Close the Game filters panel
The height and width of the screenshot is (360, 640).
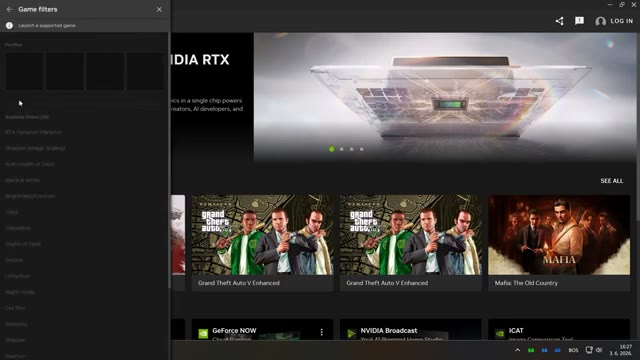159,9
